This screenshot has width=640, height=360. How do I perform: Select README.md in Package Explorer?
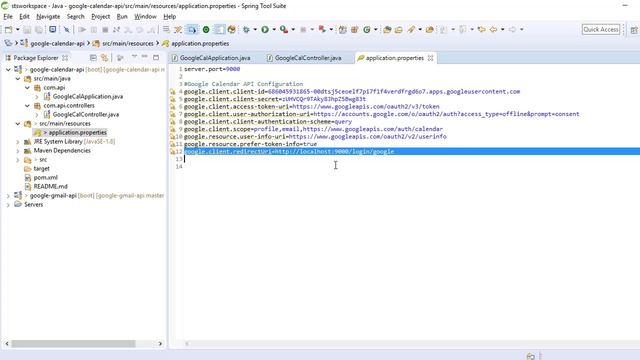pyautogui.click(x=50, y=187)
